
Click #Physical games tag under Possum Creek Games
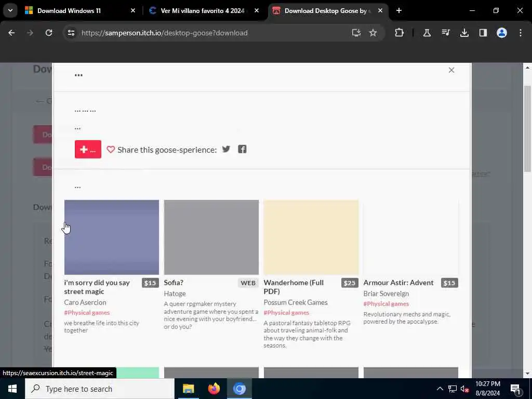click(286, 312)
